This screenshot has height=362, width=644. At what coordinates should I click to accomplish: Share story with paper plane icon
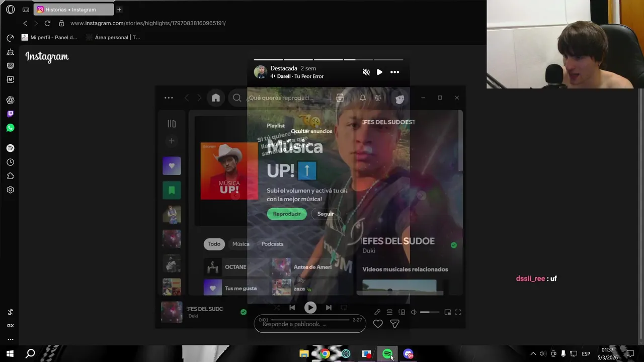click(x=394, y=324)
